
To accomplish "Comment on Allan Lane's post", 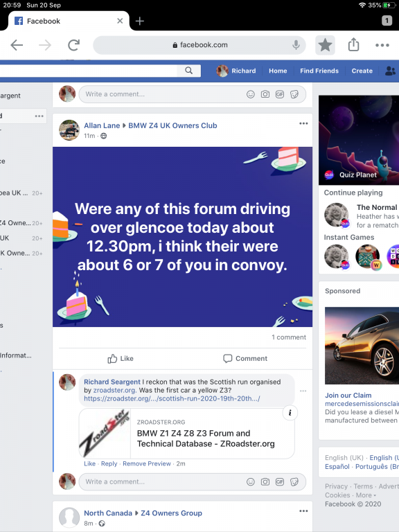I will click(245, 359).
